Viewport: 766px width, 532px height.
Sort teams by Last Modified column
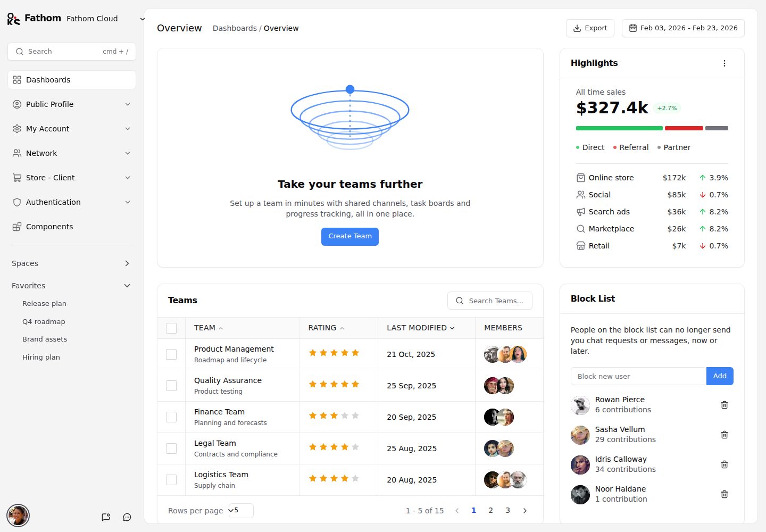point(421,328)
